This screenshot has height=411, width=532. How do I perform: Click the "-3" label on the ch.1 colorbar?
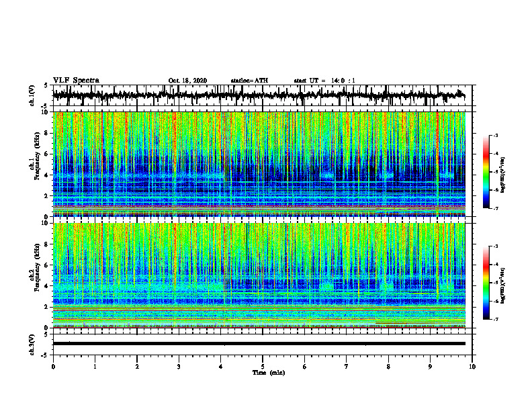(x=495, y=136)
